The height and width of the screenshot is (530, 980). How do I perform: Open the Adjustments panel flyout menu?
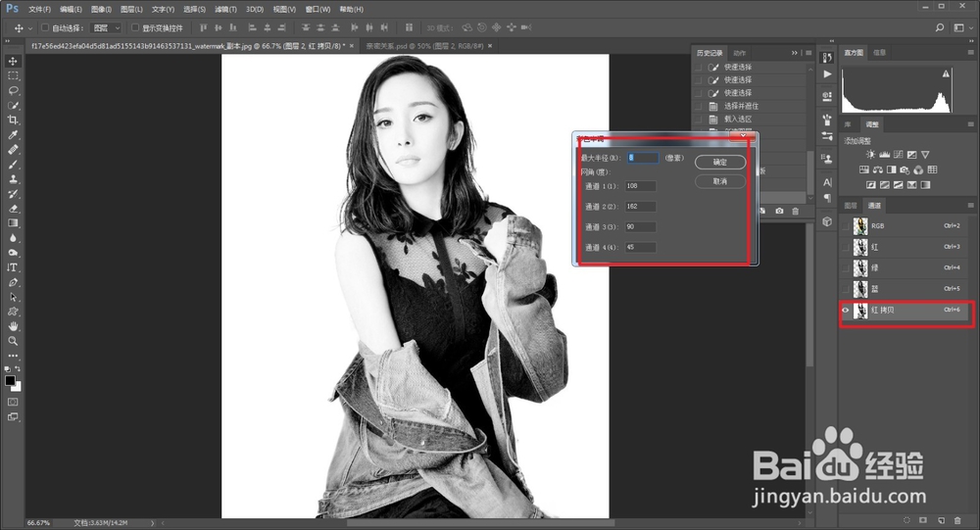(x=970, y=124)
